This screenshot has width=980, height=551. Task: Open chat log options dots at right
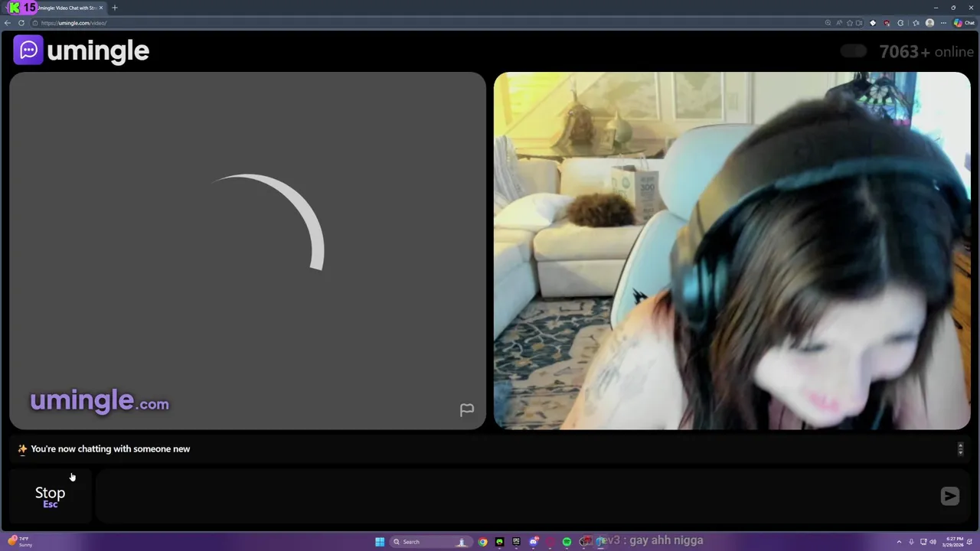click(x=960, y=449)
